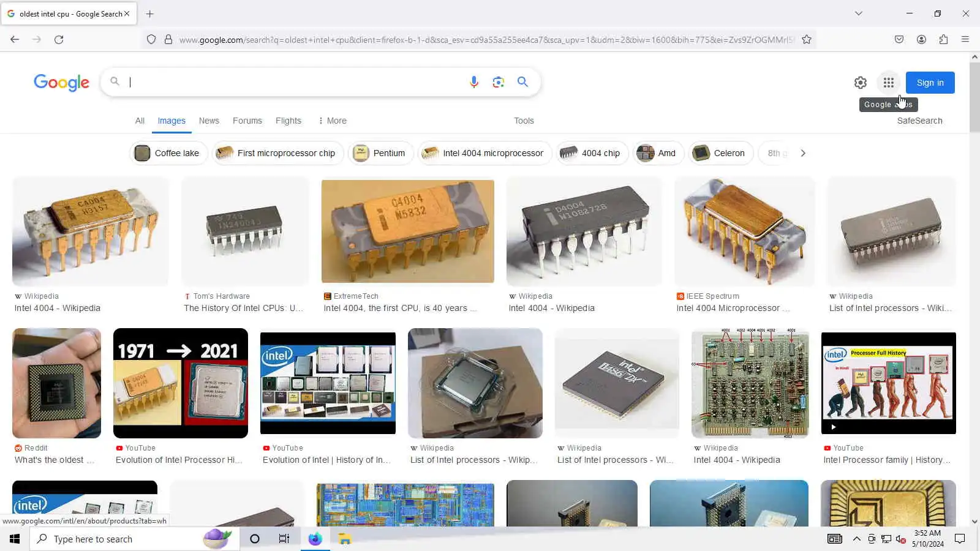Open C4004 gold chip Wikipedia thumbnail
980x551 pixels.
[90, 231]
